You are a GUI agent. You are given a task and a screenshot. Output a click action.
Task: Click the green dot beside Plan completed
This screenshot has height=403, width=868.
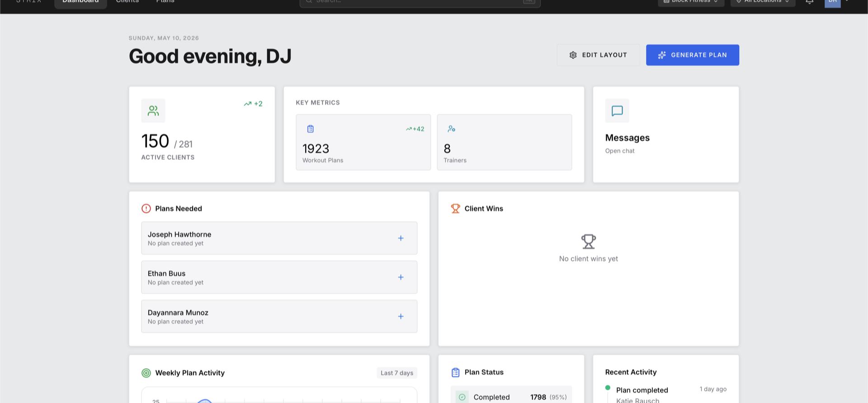(x=608, y=388)
